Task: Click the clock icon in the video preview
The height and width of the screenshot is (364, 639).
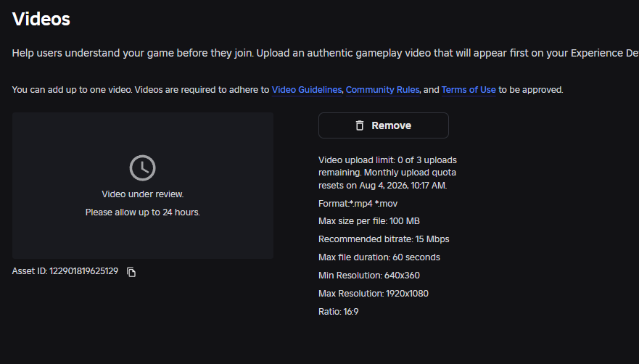Action: [143, 167]
